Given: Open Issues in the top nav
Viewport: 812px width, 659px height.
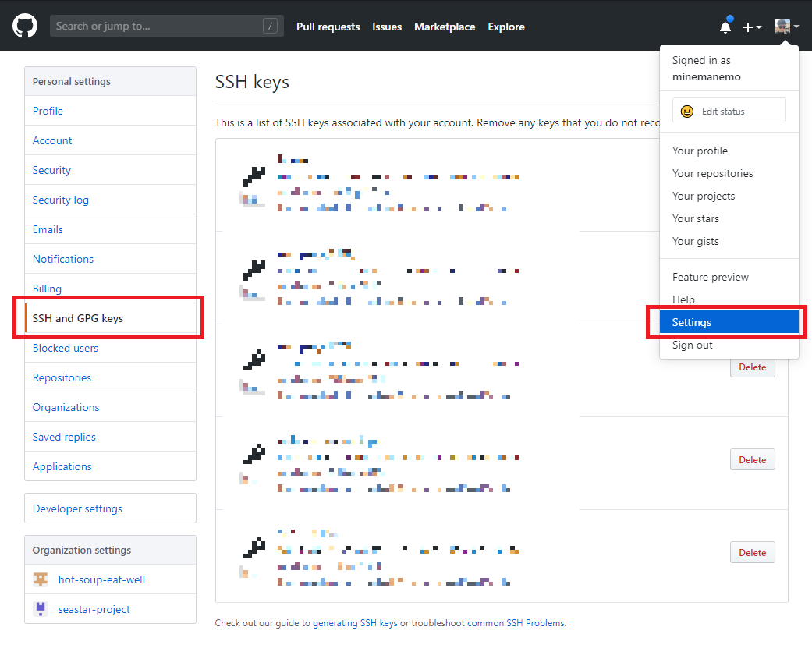Looking at the screenshot, I should click(x=387, y=27).
